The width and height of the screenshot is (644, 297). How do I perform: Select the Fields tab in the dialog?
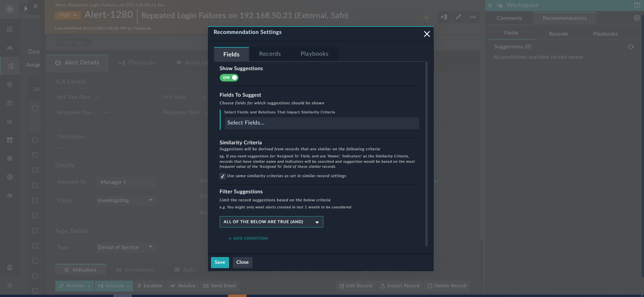pos(231,54)
